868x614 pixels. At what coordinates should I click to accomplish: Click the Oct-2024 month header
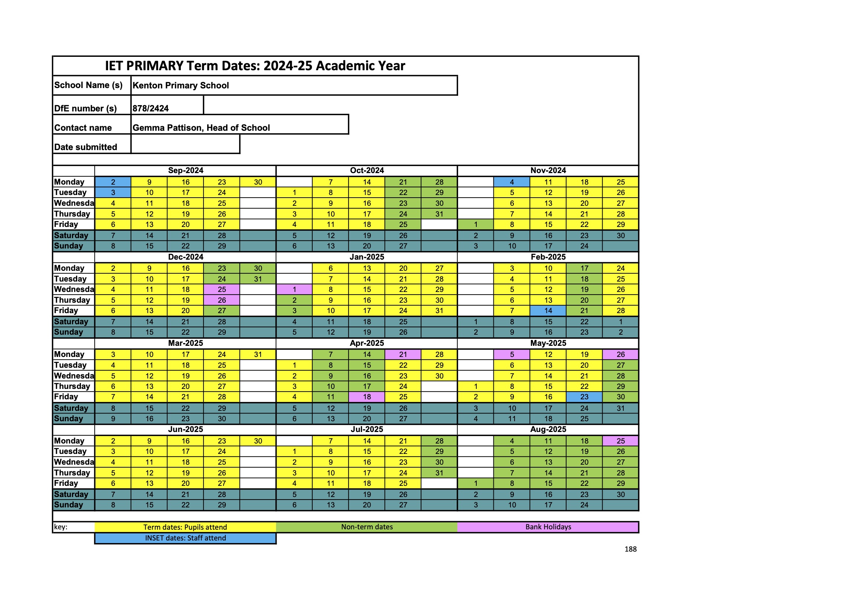point(366,170)
